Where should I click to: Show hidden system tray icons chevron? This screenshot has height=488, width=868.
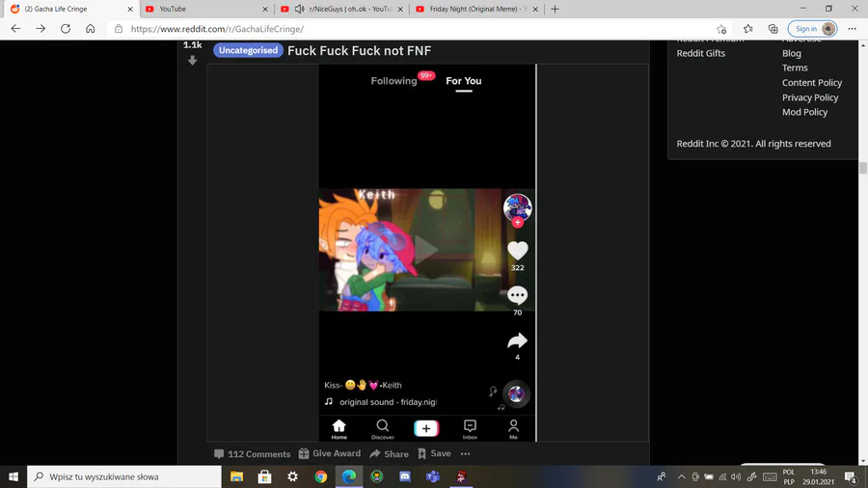[x=682, y=476]
